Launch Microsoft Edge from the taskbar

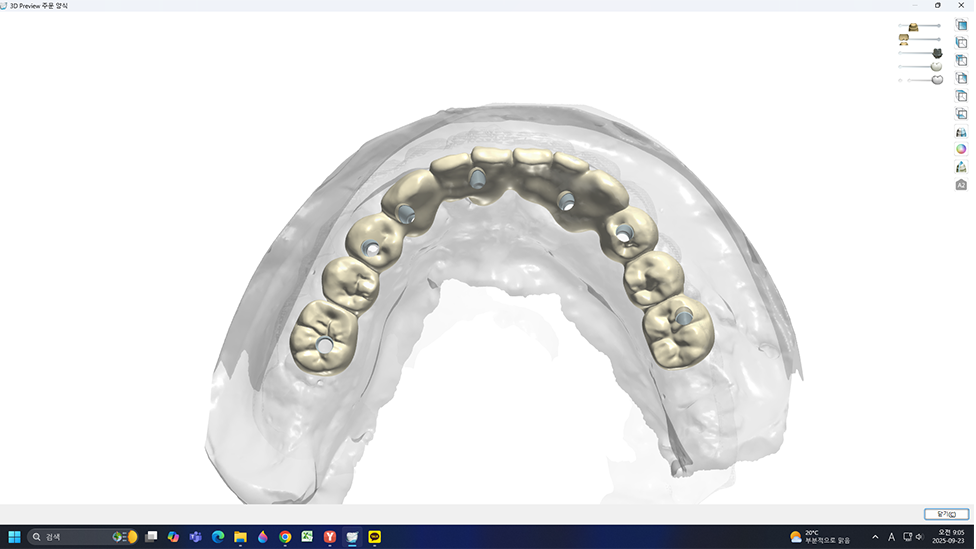[x=218, y=537]
